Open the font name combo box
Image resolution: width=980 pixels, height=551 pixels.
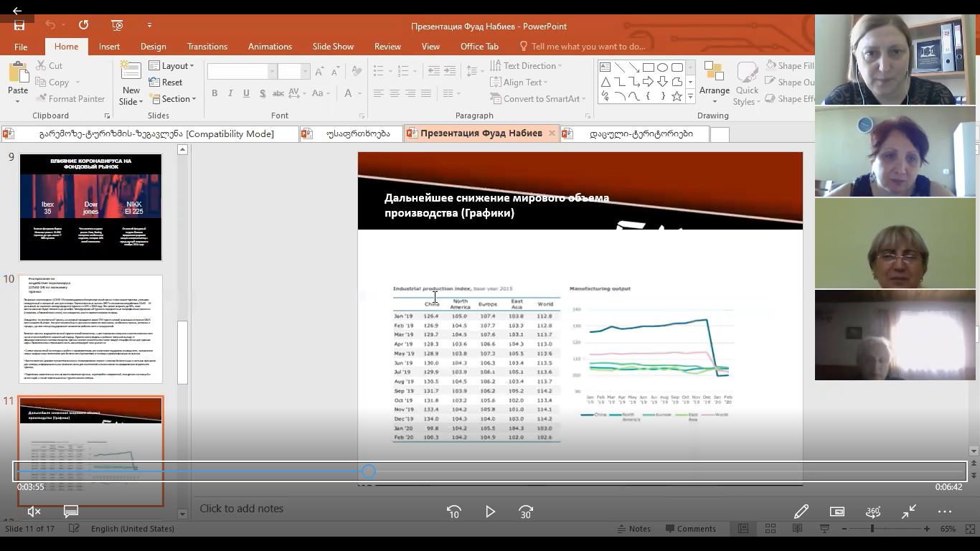(x=242, y=71)
